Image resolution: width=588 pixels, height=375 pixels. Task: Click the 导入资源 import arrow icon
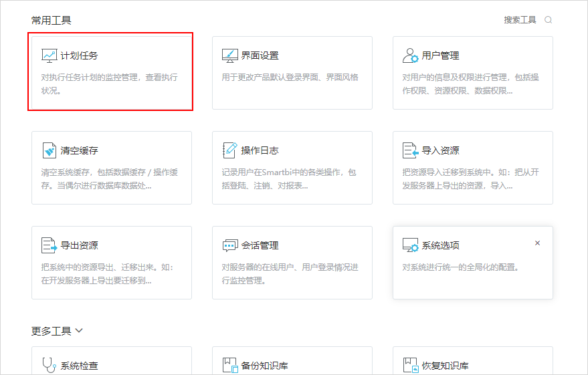point(410,150)
